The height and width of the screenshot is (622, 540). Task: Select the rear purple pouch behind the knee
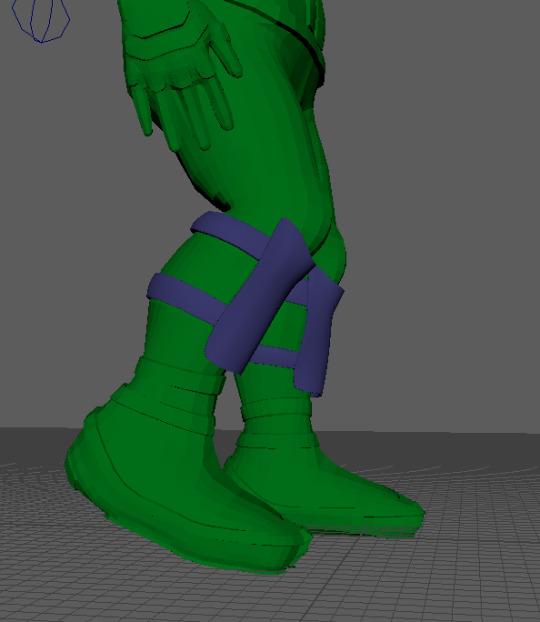pos(318,333)
